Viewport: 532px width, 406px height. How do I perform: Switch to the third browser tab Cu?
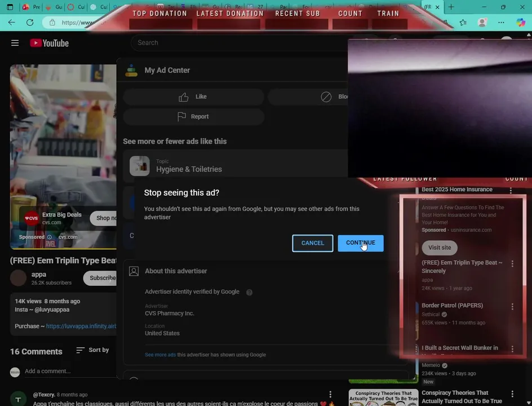tap(76, 7)
